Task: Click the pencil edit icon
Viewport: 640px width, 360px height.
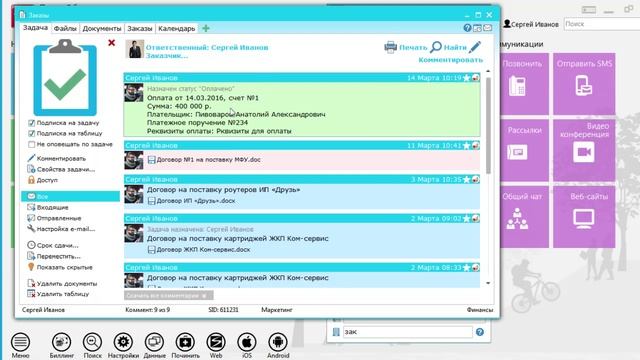Action: 475,47
